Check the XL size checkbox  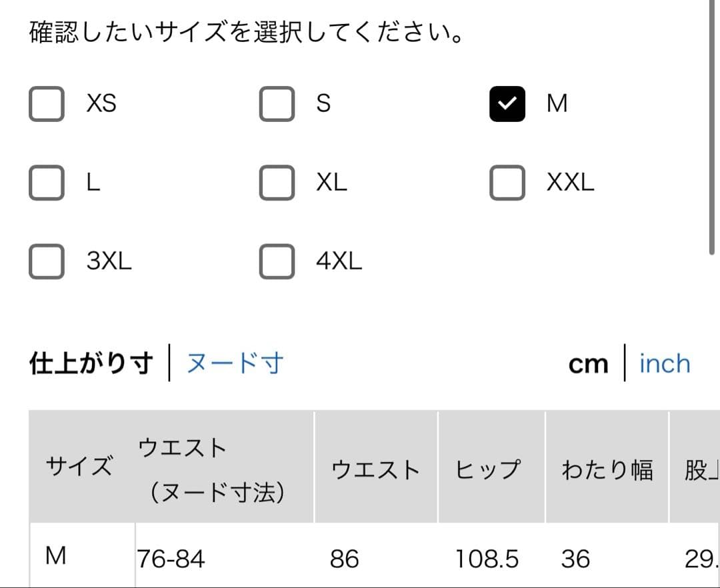(x=277, y=183)
